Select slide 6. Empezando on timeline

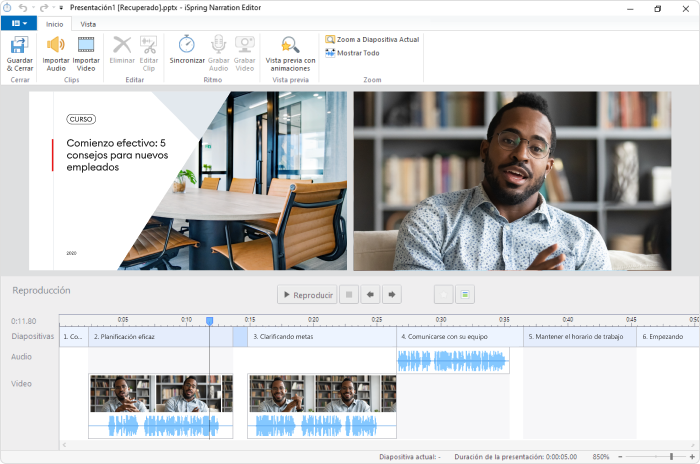click(x=668, y=337)
